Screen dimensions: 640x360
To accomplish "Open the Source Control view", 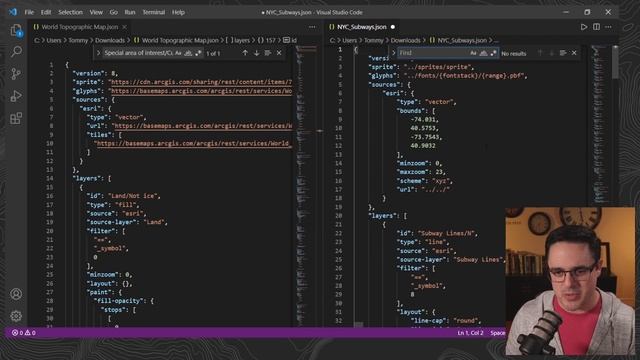I will [16, 74].
